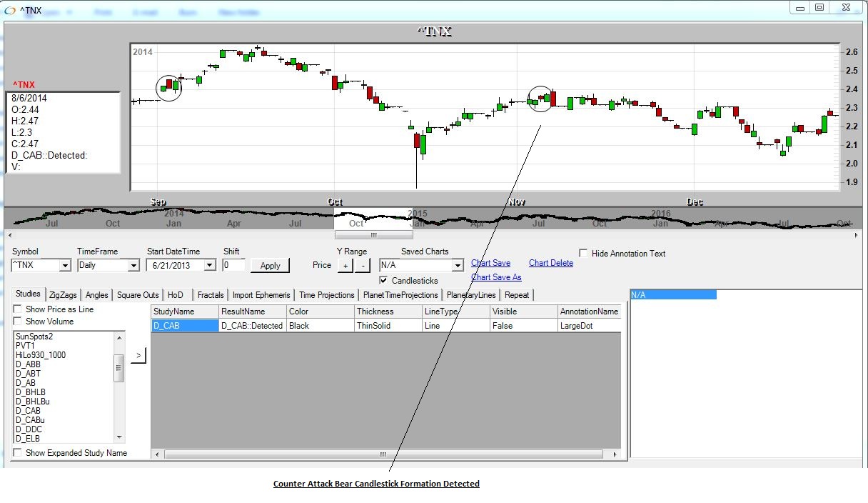This screenshot has height=503, width=868.
Task: Click the Y Range plus button
Action: (345, 266)
